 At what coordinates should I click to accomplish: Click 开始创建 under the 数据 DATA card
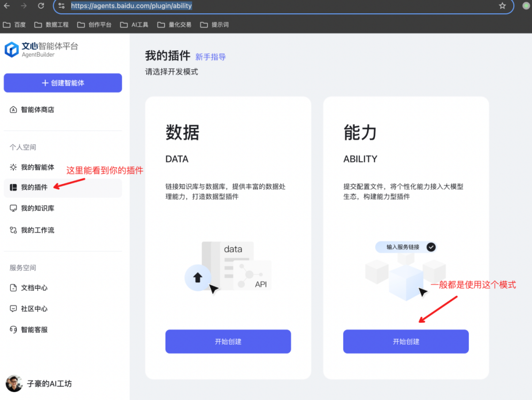[228, 341]
